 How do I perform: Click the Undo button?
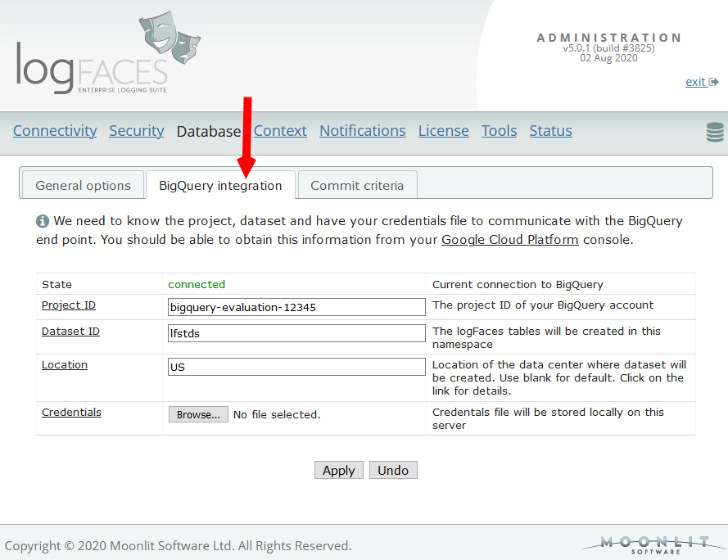[x=393, y=470]
